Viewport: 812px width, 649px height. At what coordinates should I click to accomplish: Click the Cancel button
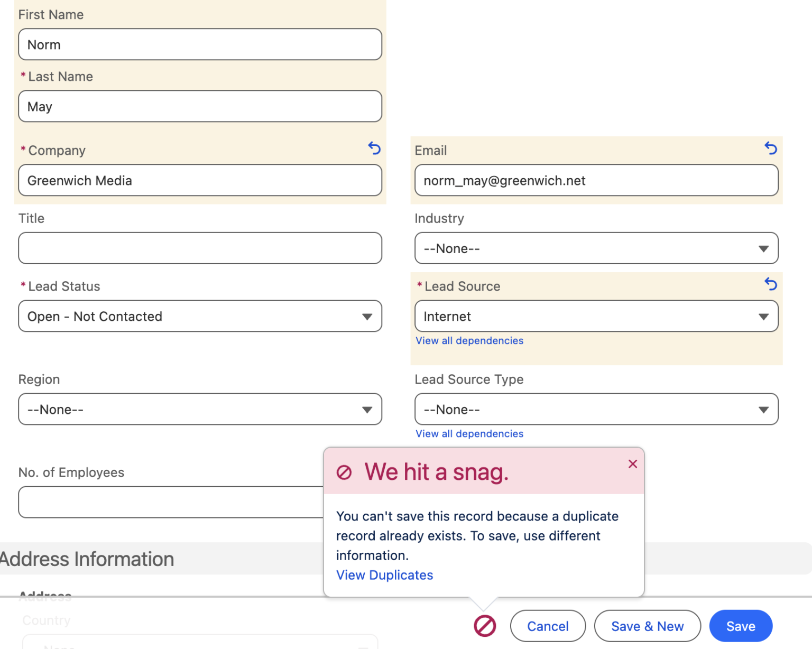pyautogui.click(x=548, y=626)
